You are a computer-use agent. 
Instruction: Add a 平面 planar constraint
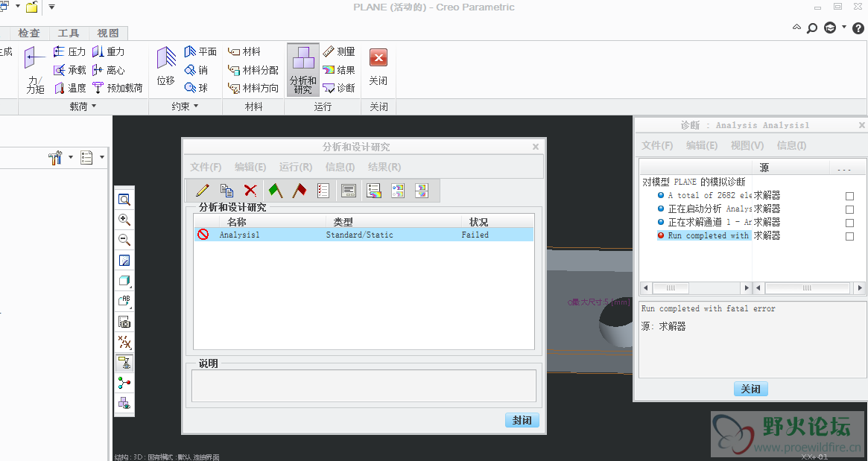(200, 51)
